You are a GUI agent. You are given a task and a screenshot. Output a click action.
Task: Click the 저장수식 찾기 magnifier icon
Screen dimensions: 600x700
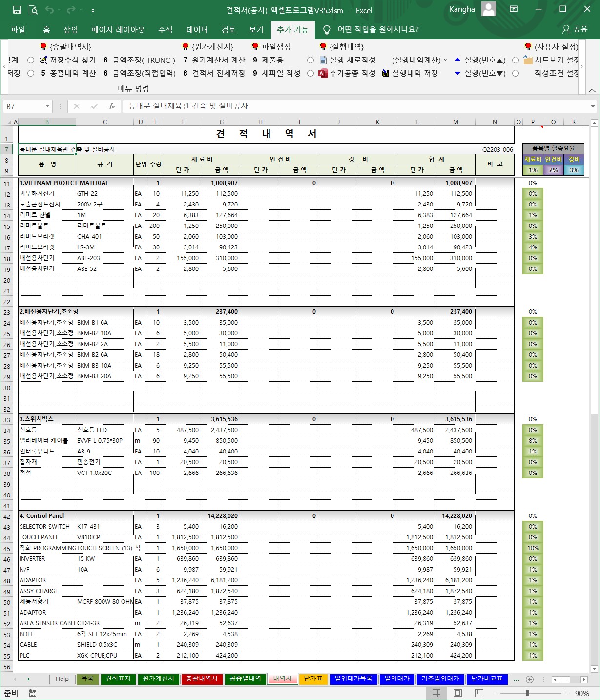[43, 60]
